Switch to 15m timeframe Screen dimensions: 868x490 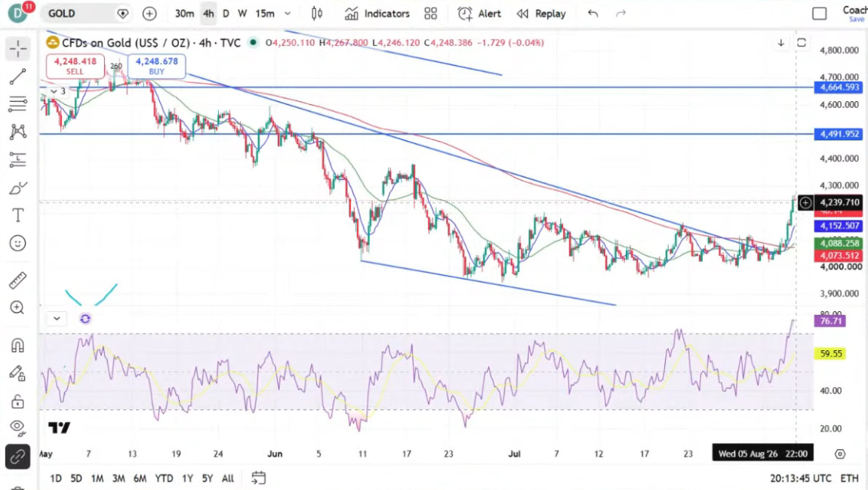coord(265,14)
